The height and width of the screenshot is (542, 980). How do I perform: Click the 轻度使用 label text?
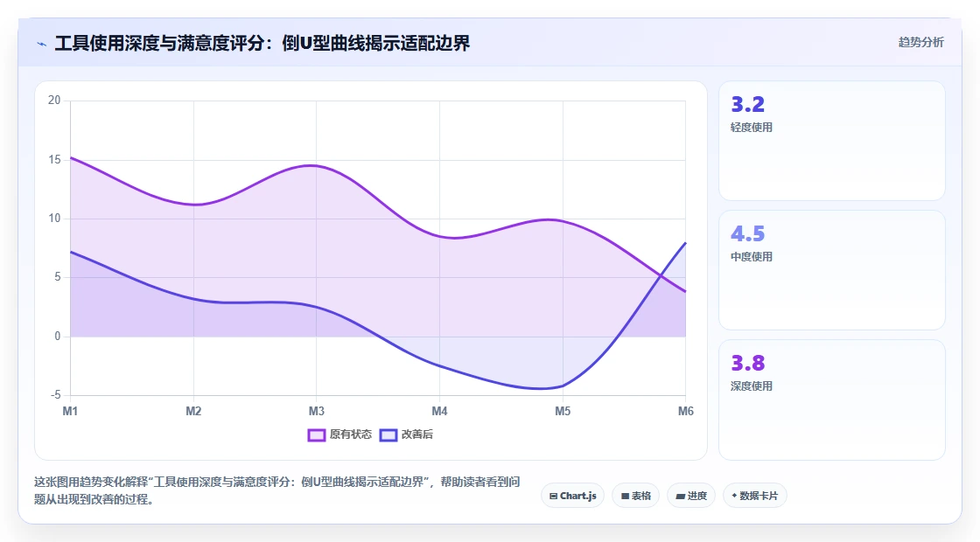tap(752, 128)
